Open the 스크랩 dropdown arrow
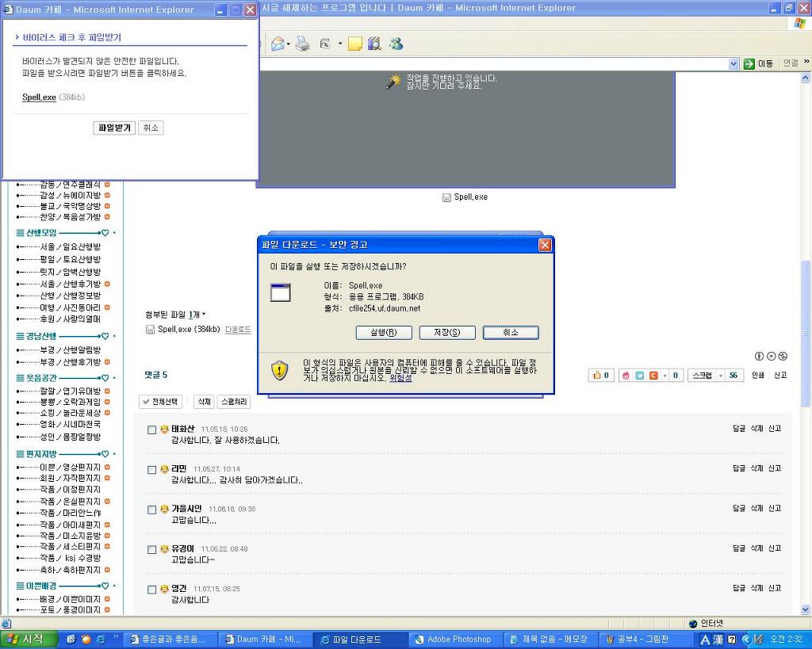Image resolution: width=812 pixels, height=649 pixels. (720, 376)
